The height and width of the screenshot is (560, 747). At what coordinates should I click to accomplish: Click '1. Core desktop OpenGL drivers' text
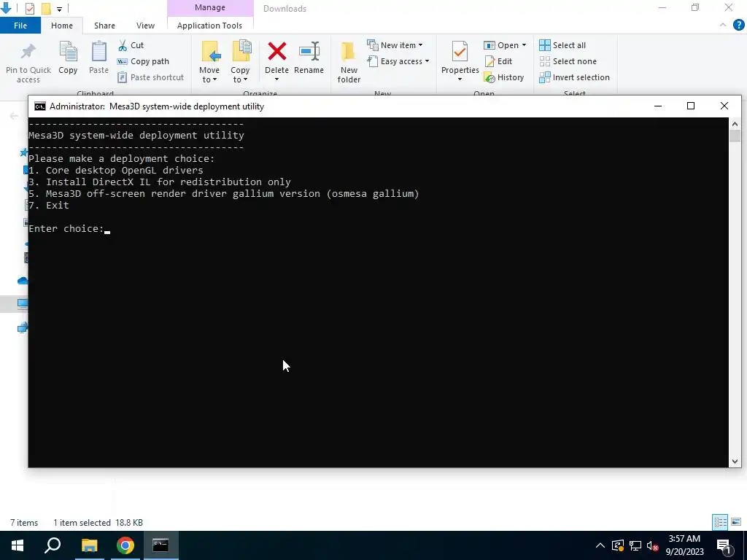click(116, 170)
